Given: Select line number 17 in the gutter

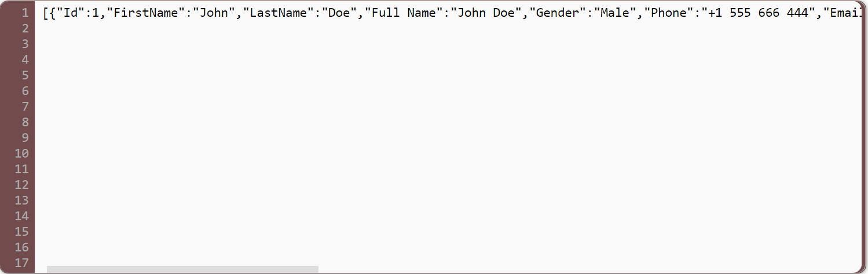Looking at the screenshot, I should 22,263.
